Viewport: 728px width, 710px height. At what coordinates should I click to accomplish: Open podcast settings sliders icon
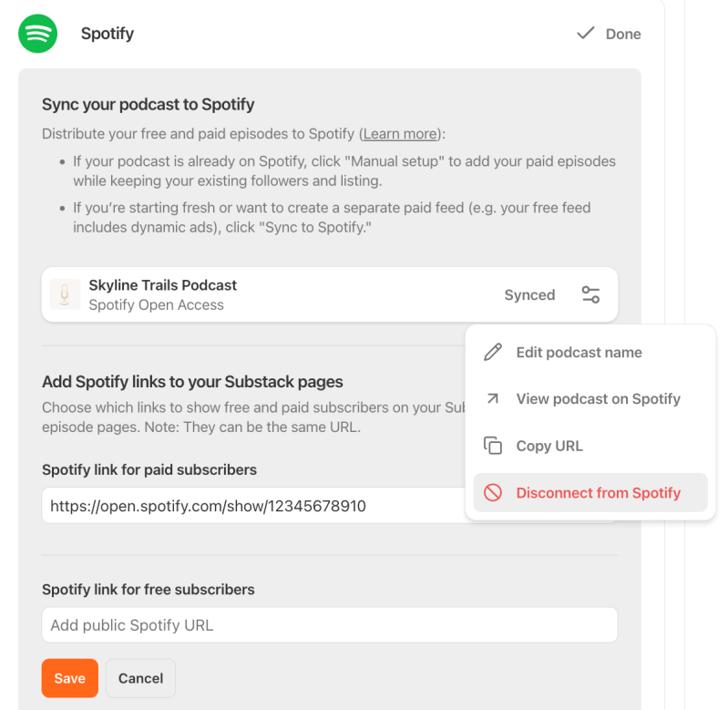(x=590, y=294)
